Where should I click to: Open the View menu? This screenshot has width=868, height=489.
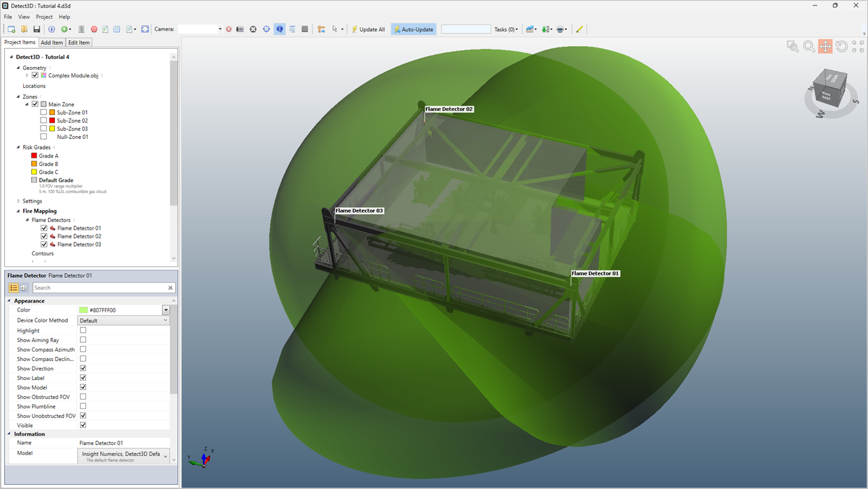pos(24,17)
